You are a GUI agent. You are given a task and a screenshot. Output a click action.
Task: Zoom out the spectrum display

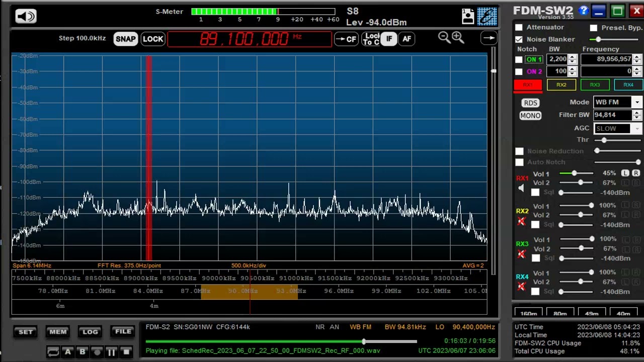click(x=444, y=37)
